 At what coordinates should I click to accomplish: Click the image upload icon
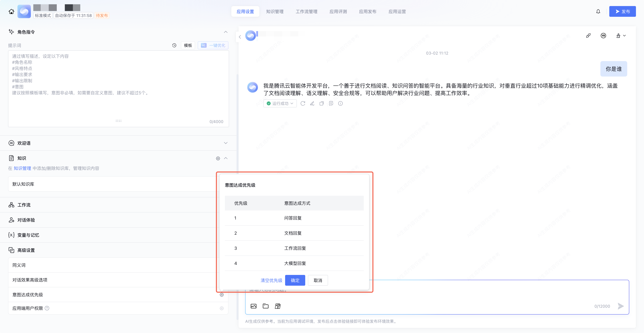click(x=254, y=306)
